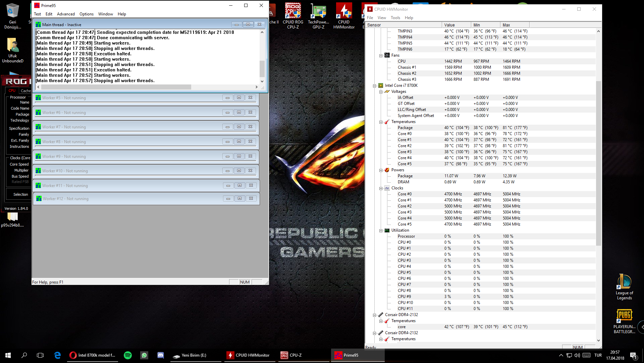Screen dimensions: 644x363
Task: Switch to Opera Intel 8700k taskbar window
Action: coord(93,355)
